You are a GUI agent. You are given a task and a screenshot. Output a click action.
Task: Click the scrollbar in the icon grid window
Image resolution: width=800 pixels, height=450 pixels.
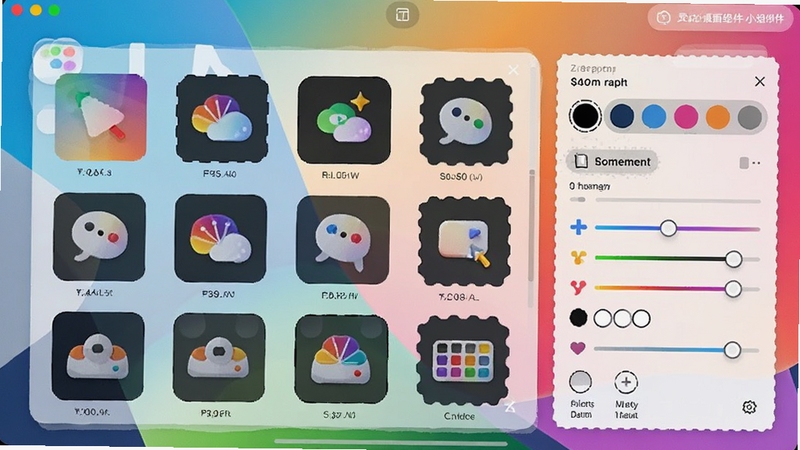tap(532, 226)
